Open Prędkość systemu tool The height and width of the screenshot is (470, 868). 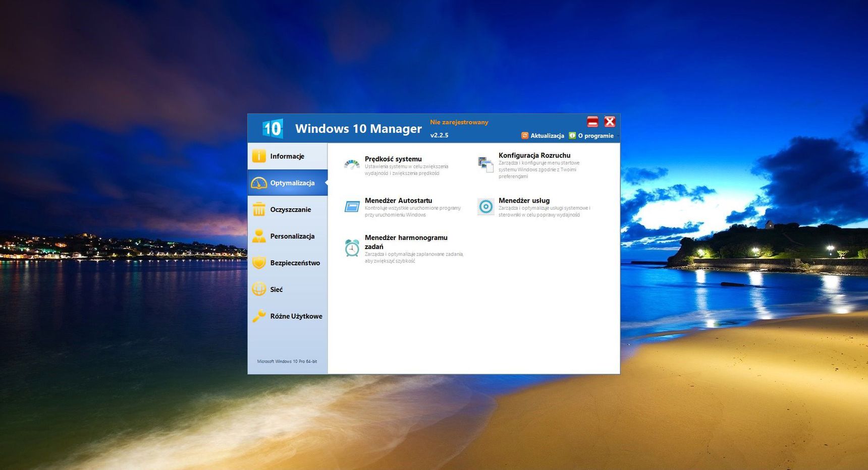pos(393,159)
